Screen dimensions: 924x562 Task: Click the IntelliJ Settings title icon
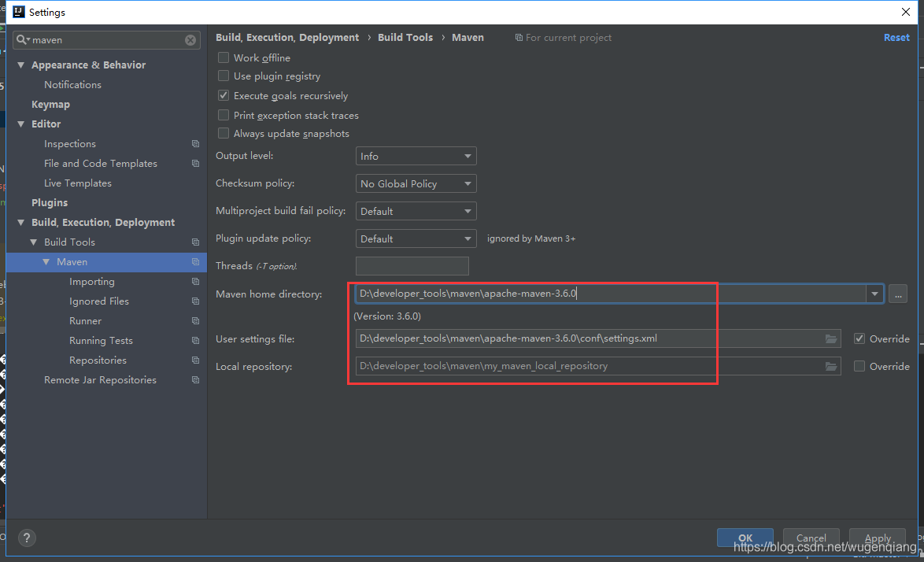tap(19, 12)
